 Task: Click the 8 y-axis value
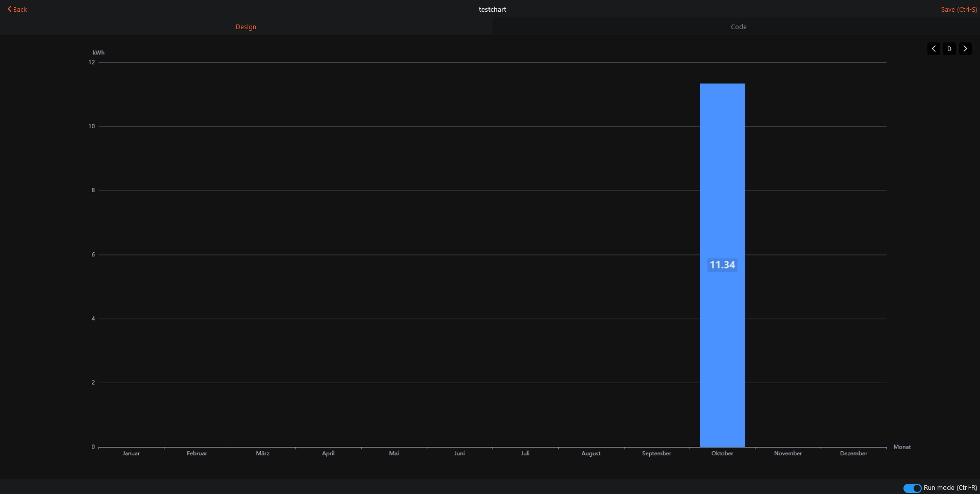click(x=93, y=190)
